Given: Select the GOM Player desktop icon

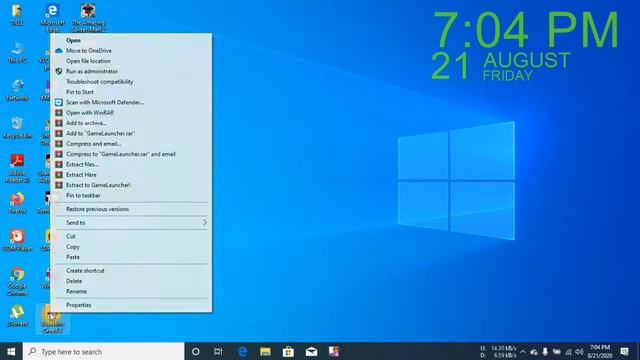Looking at the screenshot, I should tap(17, 240).
